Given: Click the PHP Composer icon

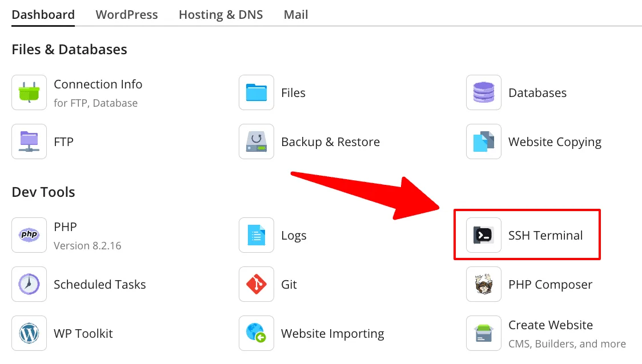Looking at the screenshot, I should [x=484, y=284].
